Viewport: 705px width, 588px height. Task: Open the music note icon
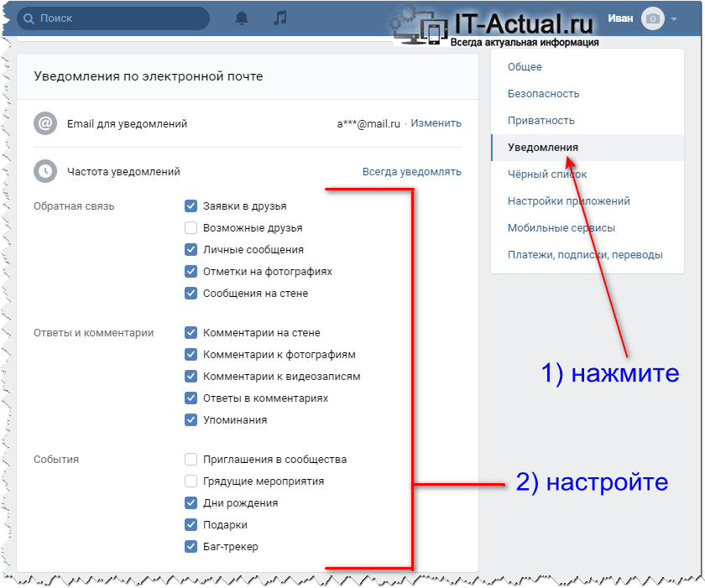pos(280,18)
